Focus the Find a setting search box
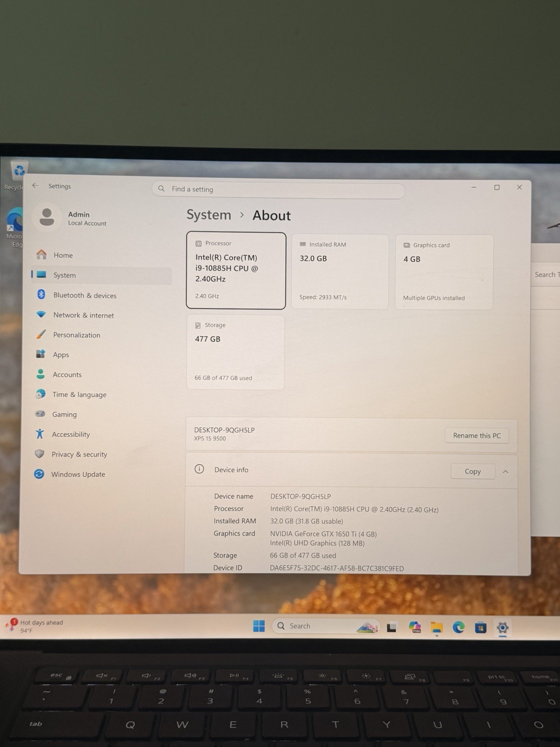Image resolution: width=560 pixels, height=747 pixels. [279, 189]
